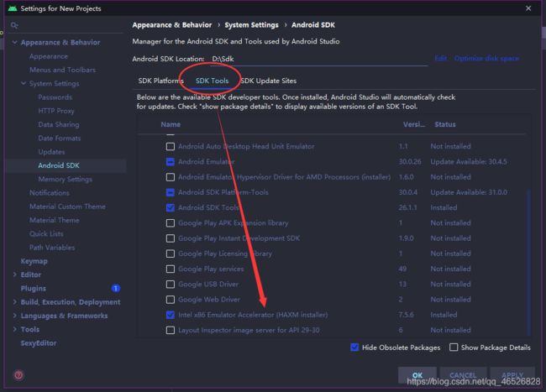Click the Plugins update count badge
Image resolution: width=546 pixels, height=392 pixels.
coord(116,289)
